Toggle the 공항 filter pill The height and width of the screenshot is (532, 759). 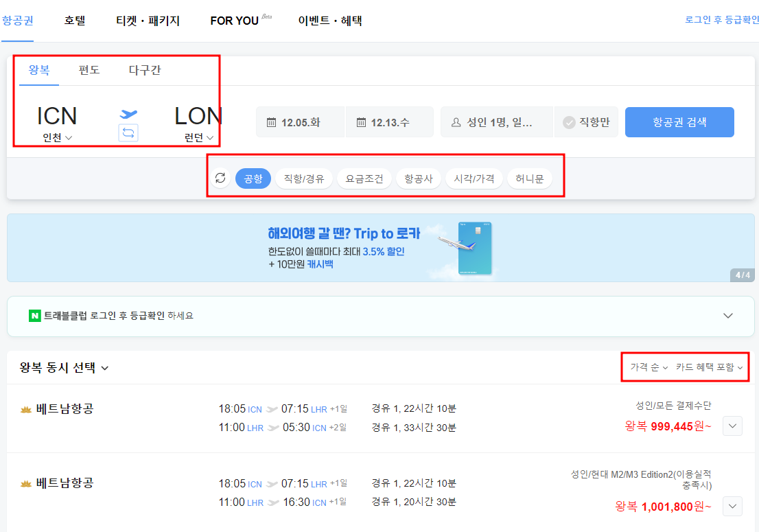click(253, 177)
